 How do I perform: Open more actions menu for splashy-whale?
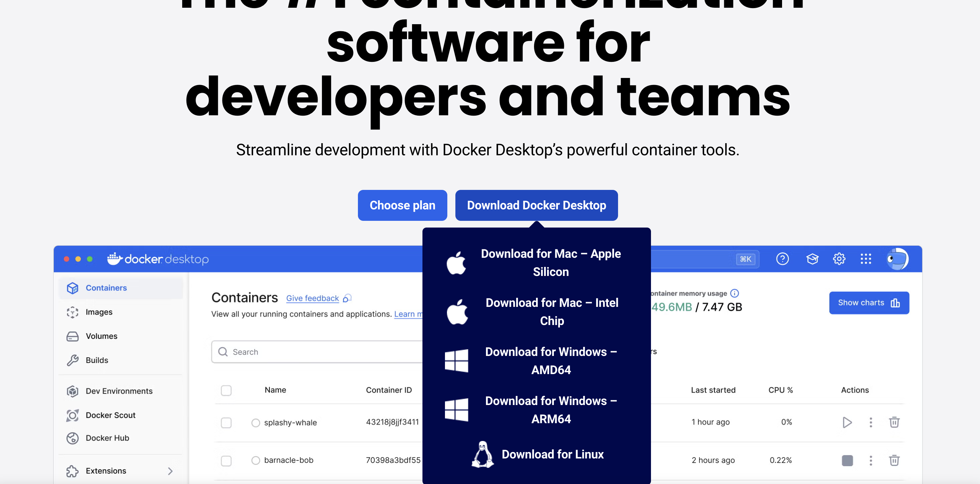click(870, 422)
